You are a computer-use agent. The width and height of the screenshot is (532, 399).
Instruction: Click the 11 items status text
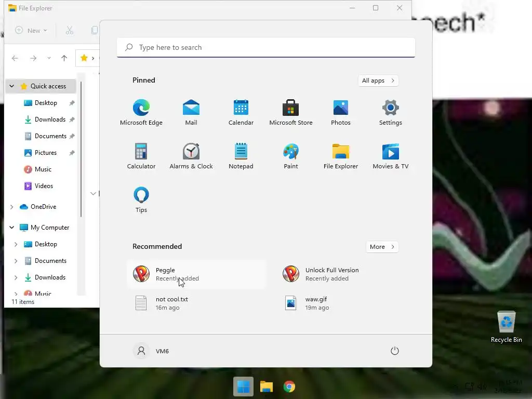23,302
